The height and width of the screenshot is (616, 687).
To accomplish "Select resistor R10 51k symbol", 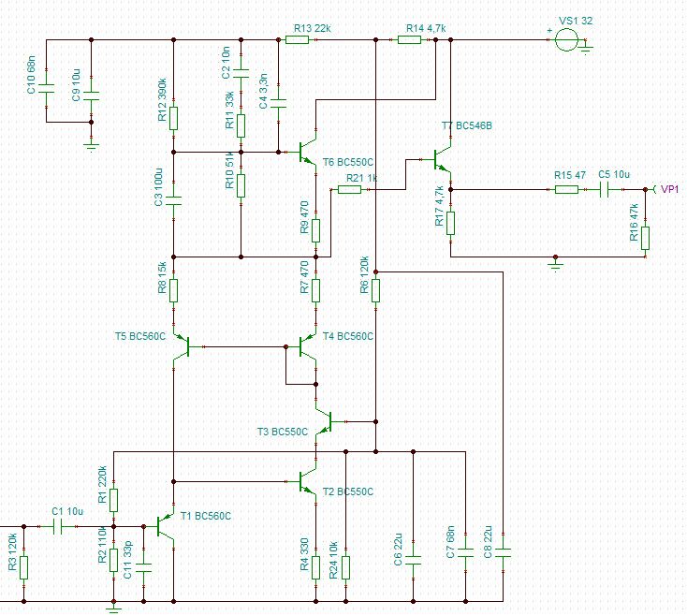I will coord(241,185).
